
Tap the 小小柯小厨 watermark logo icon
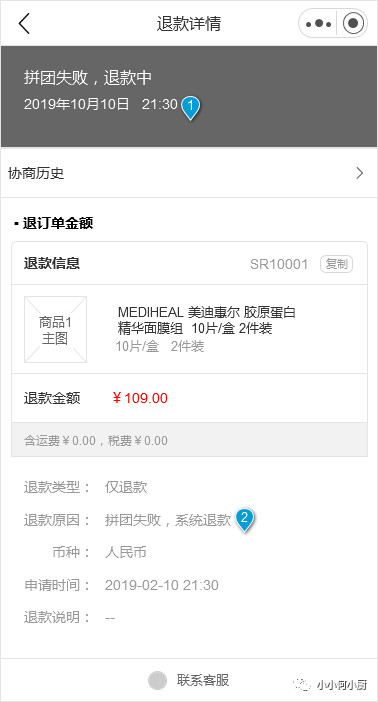(x=302, y=684)
